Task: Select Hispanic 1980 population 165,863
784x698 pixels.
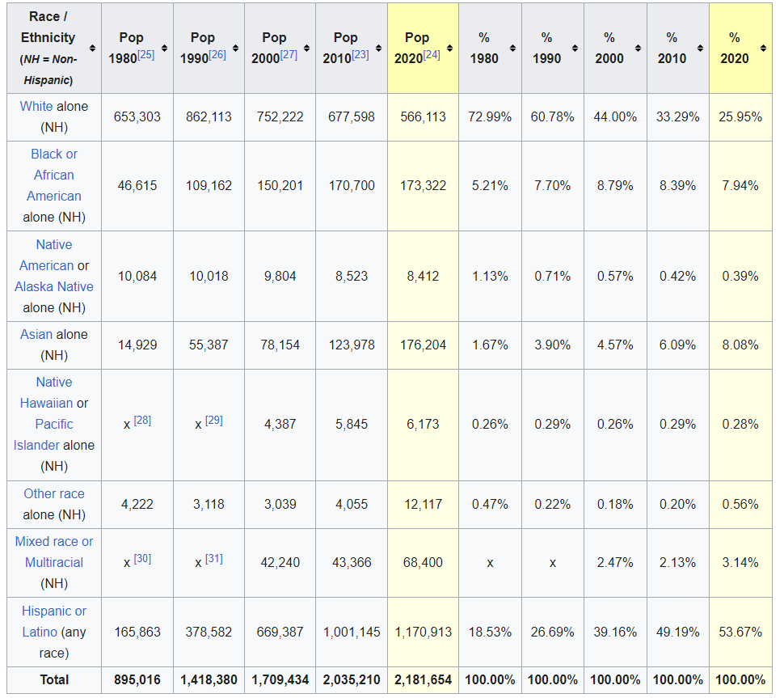Action: (137, 632)
